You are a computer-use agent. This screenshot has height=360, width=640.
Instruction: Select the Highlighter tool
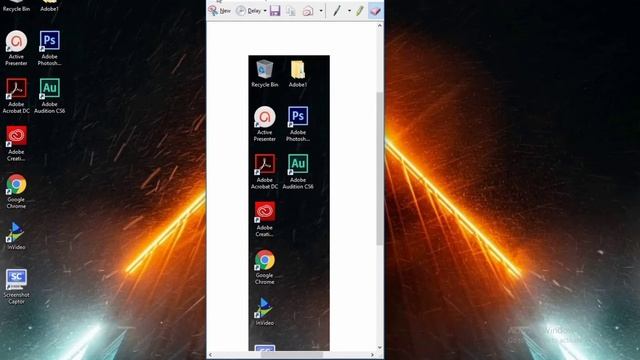360,11
